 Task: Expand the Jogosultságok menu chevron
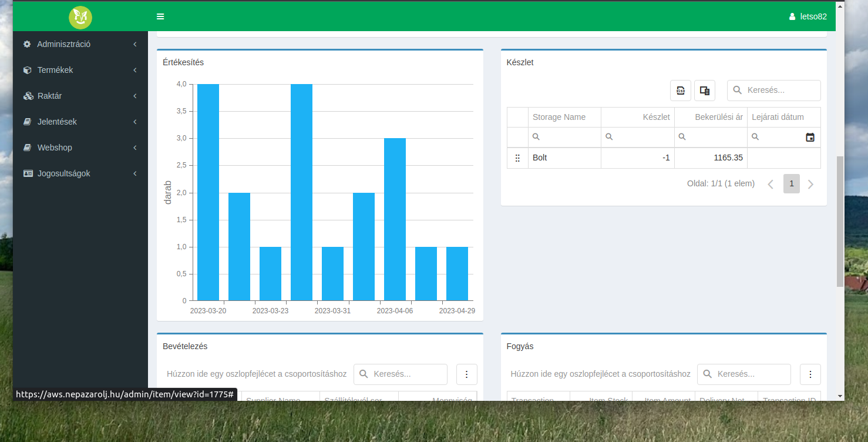(135, 173)
